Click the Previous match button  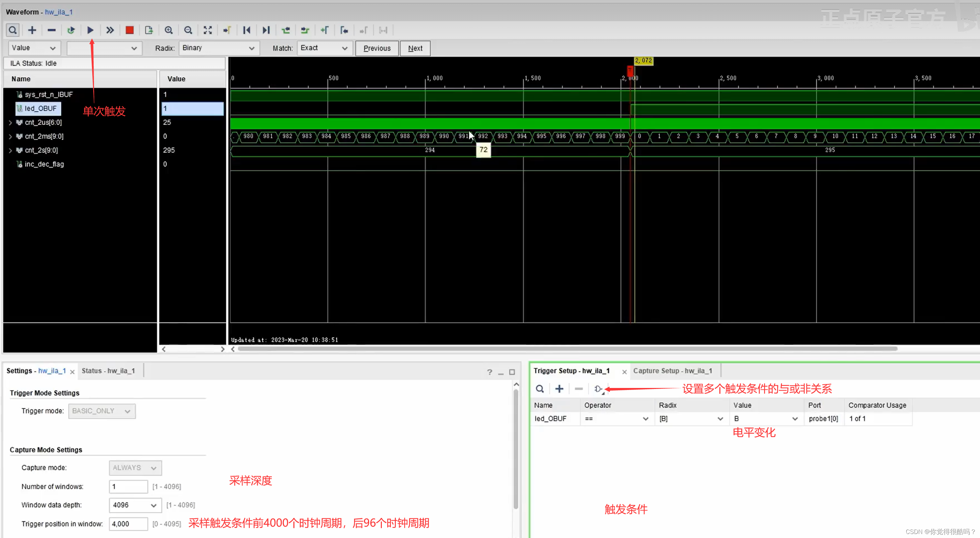[376, 48]
